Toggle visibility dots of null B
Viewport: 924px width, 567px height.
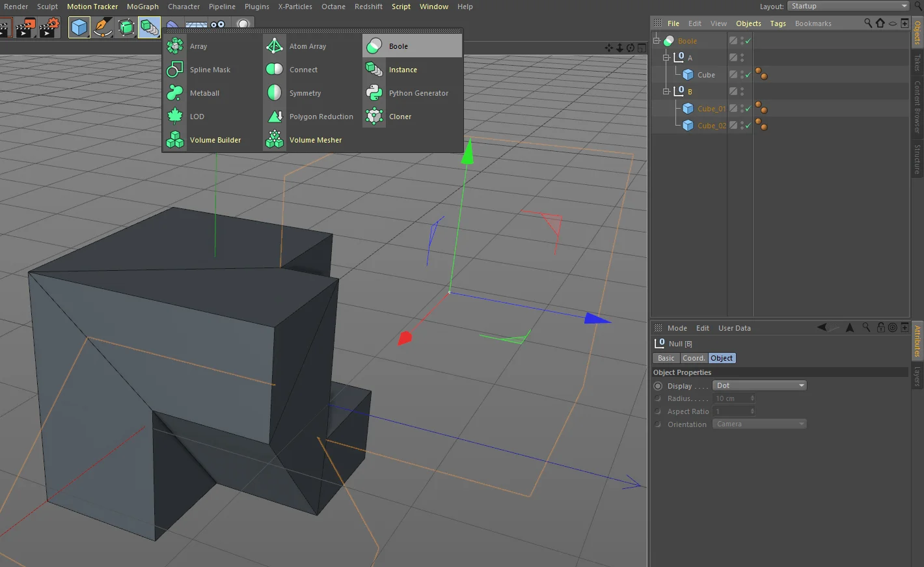click(742, 92)
